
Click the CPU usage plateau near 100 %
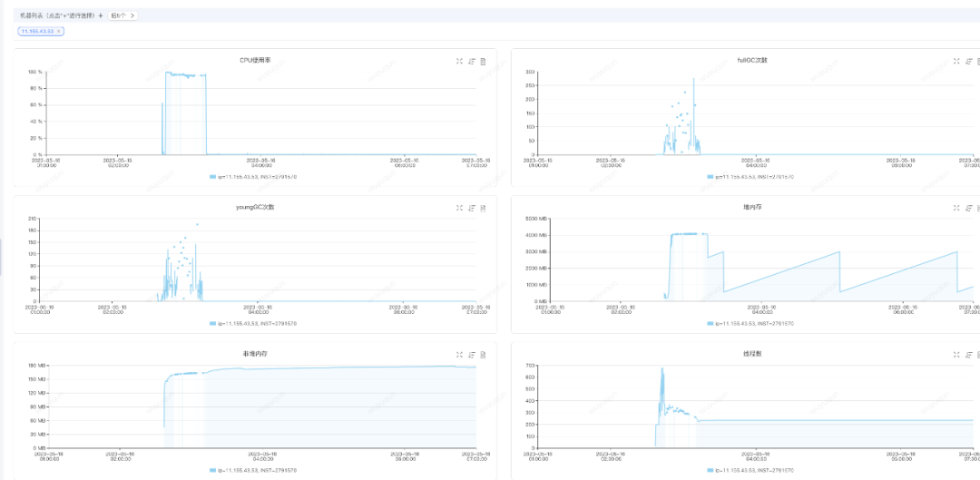(186, 74)
